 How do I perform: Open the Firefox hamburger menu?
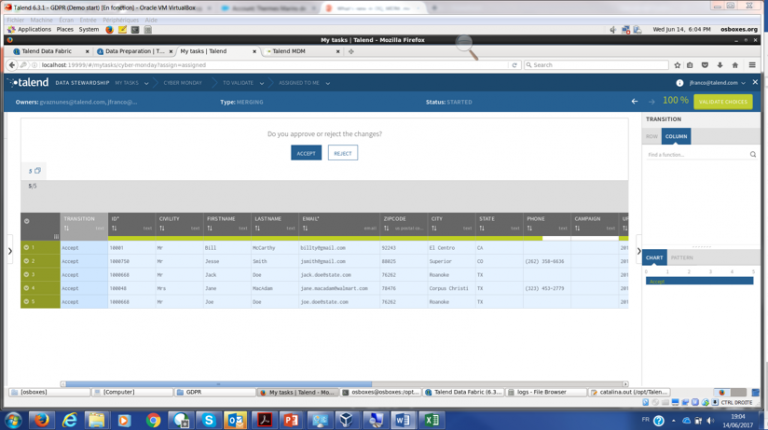[x=752, y=65]
